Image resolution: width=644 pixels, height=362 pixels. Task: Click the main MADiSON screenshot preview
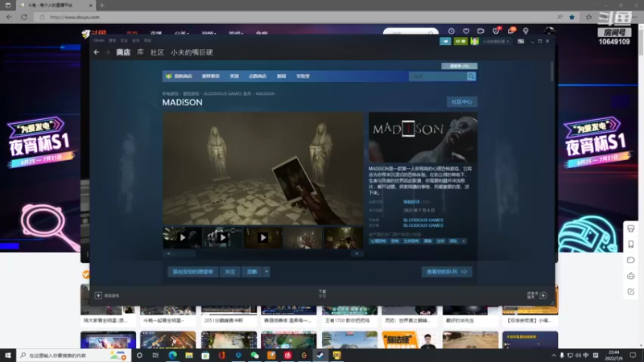pos(263,168)
